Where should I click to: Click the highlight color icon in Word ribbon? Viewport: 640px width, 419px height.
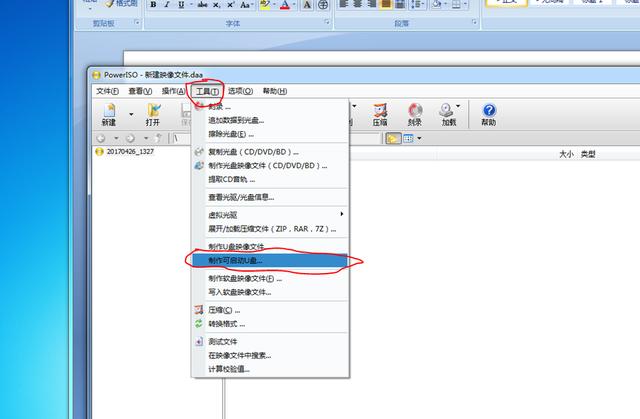[x=262, y=5]
